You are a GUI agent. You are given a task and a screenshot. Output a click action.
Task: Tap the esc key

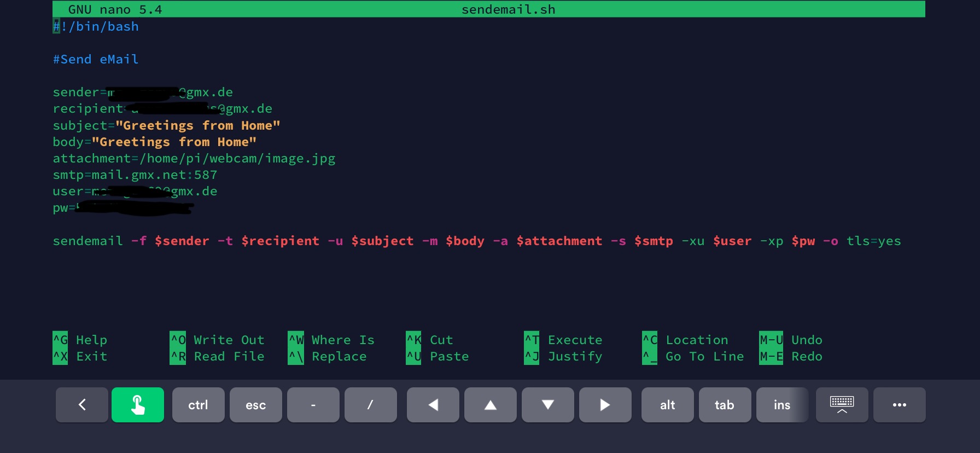pos(255,405)
